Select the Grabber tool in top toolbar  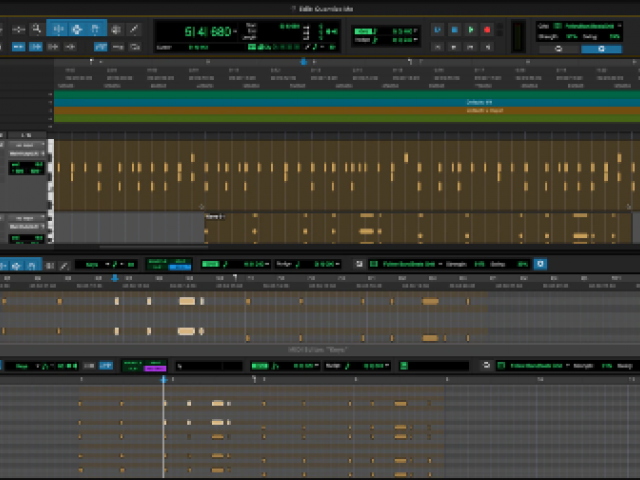96,29
